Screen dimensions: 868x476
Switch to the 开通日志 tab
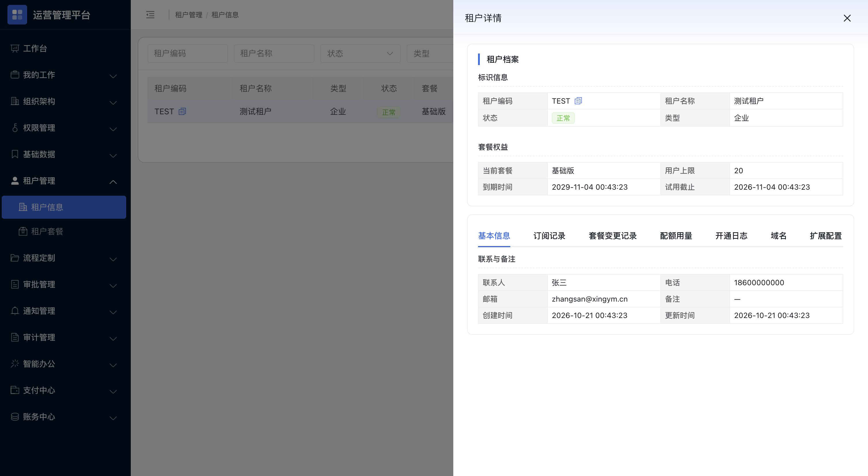click(731, 236)
